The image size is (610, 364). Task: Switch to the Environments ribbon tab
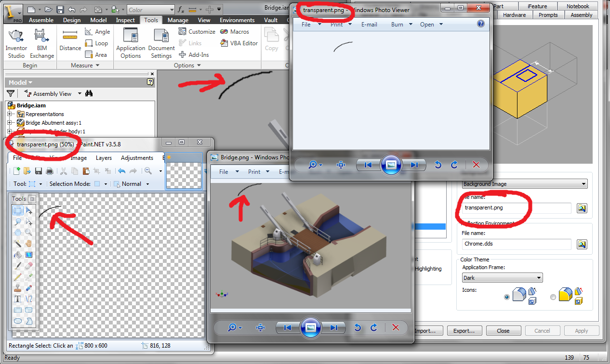coord(237,20)
